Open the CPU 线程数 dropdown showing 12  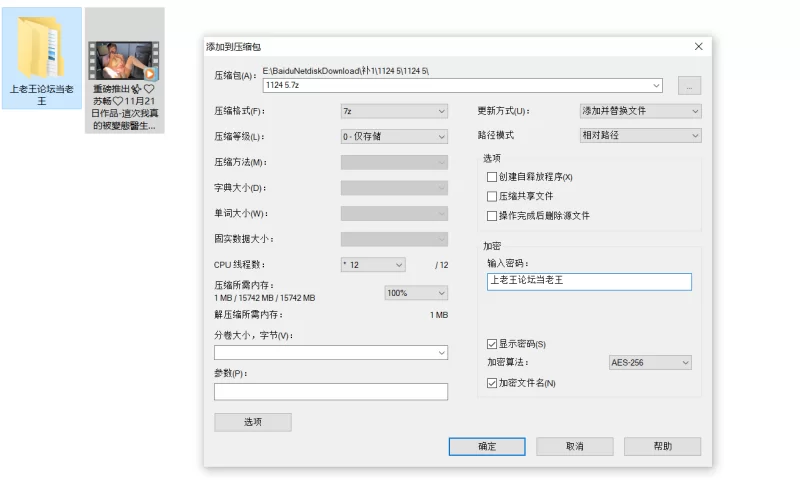pos(373,265)
